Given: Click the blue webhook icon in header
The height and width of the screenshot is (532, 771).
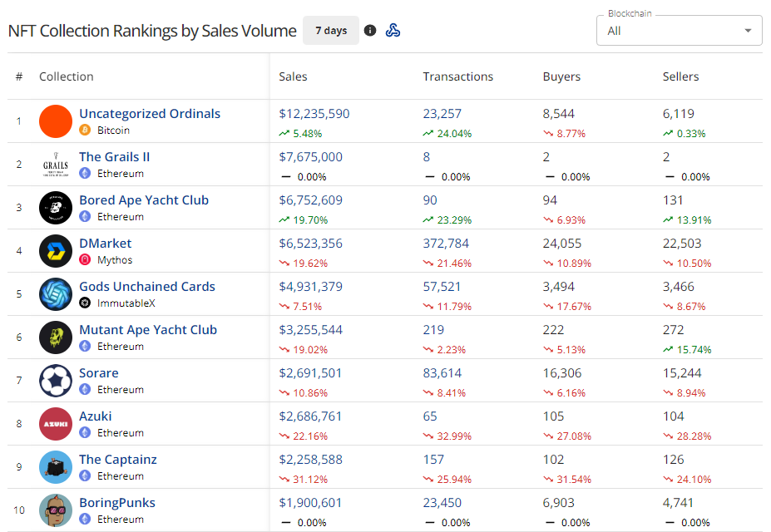Looking at the screenshot, I should [393, 31].
